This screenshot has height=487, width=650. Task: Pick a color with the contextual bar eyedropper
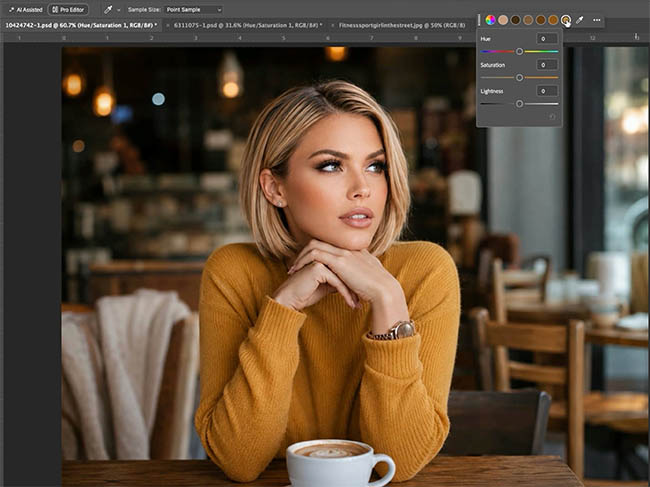580,20
